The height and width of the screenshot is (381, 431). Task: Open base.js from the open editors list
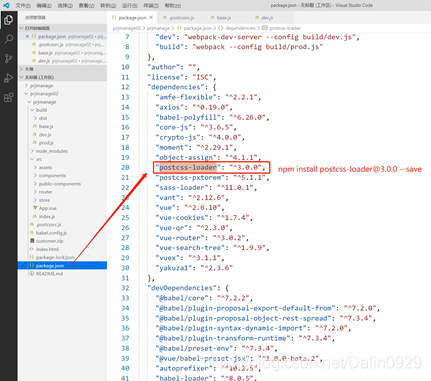(x=63, y=53)
